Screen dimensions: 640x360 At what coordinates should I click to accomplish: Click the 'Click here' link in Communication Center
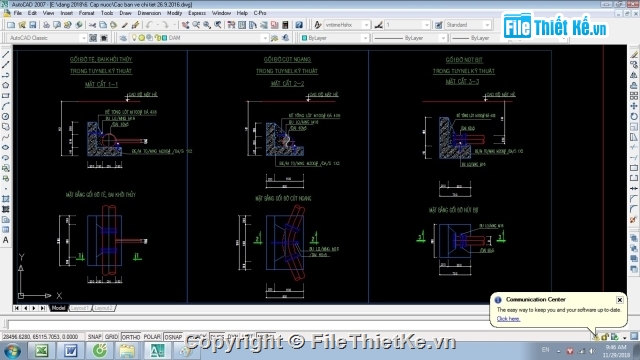(x=508, y=319)
